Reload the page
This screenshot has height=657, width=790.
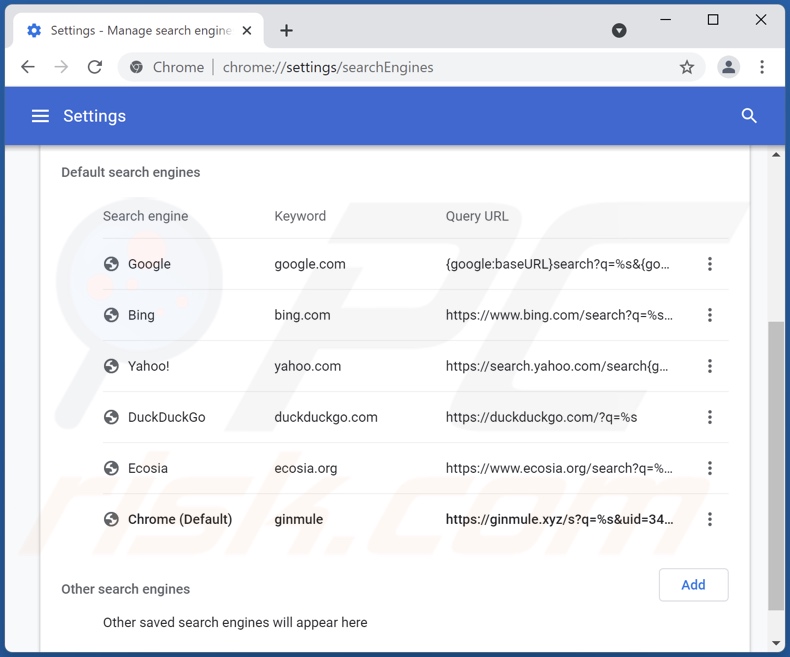95,67
